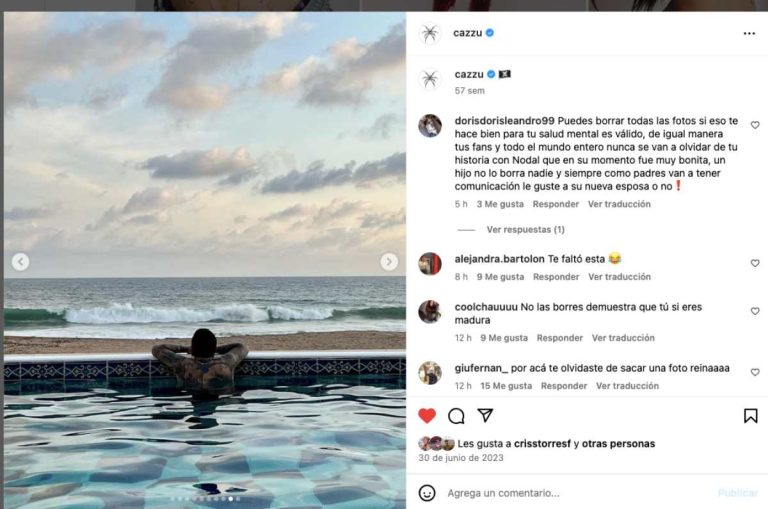
Task: Open giufernan_'s profile avatar
Action: click(430, 373)
